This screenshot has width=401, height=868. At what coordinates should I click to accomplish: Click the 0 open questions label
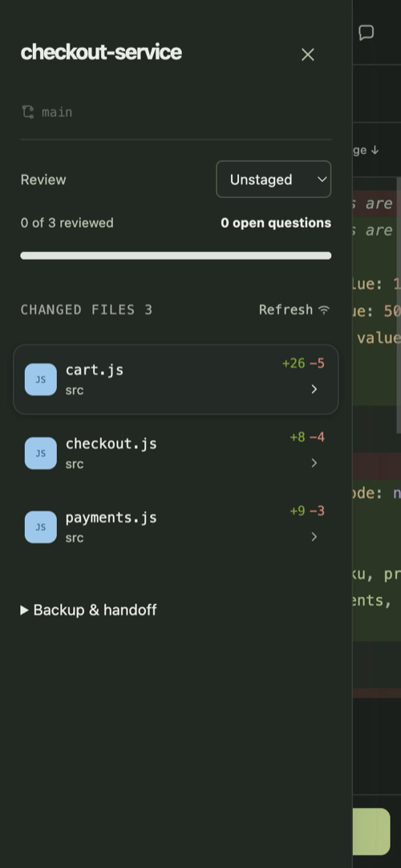pyautogui.click(x=276, y=223)
